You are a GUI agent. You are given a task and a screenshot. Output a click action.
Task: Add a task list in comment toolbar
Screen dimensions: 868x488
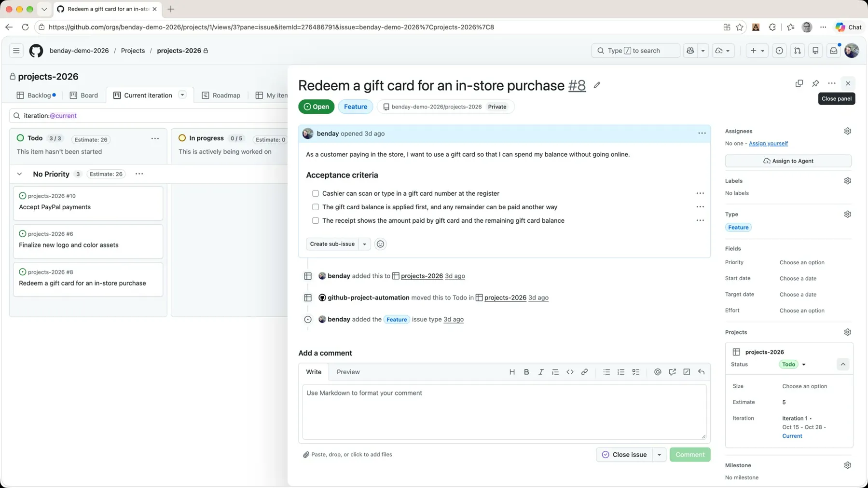click(635, 372)
